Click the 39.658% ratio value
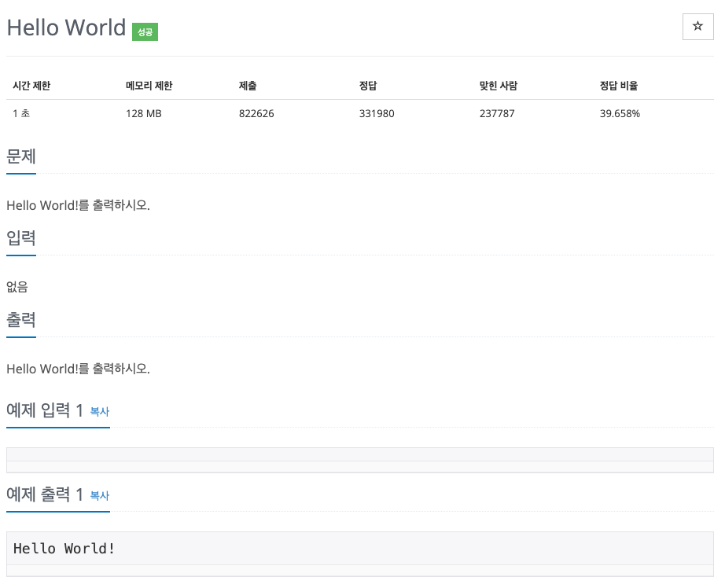The width and height of the screenshot is (725, 588). click(620, 113)
